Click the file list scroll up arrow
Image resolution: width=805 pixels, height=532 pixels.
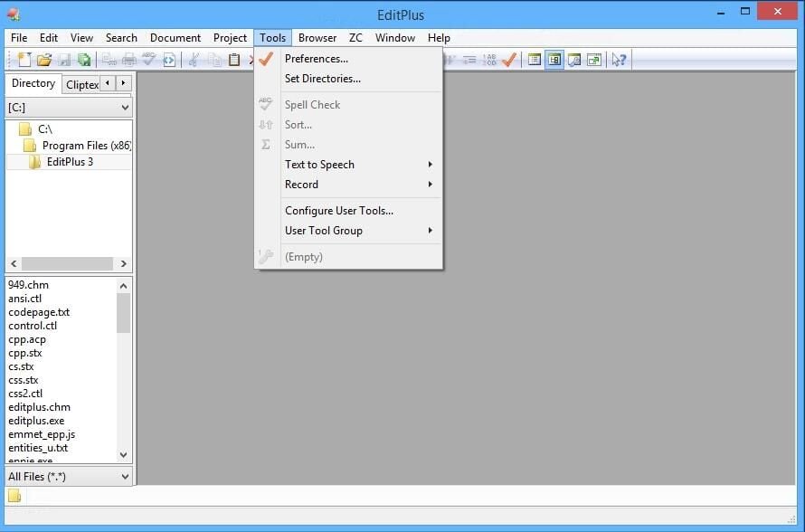pos(123,286)
